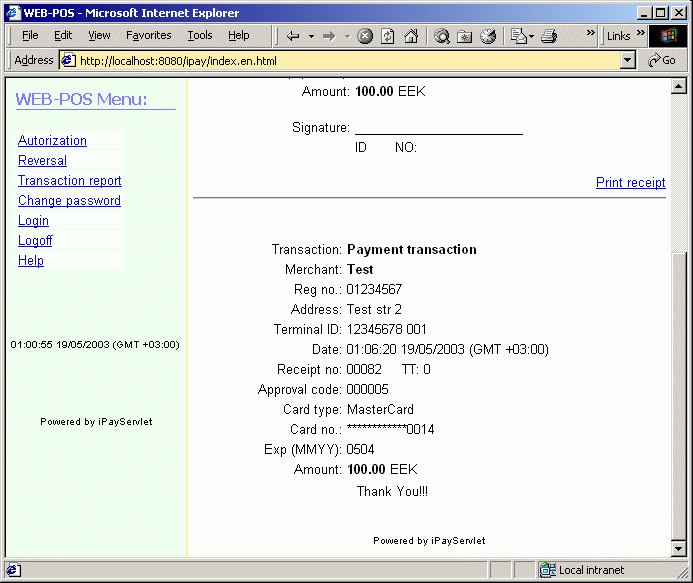Viewport: 693px width, 583px height.
Task: Click the Login link
Action: (x=33, y=221)
